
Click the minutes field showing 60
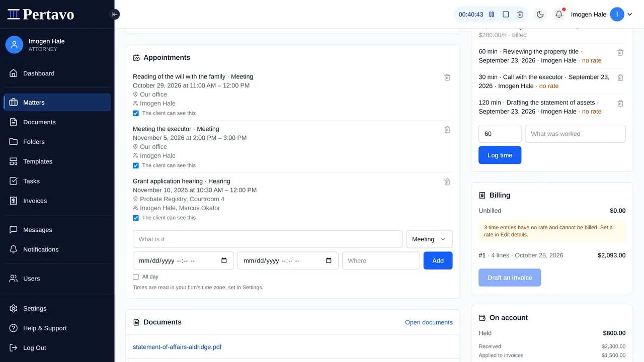point(500,134)
